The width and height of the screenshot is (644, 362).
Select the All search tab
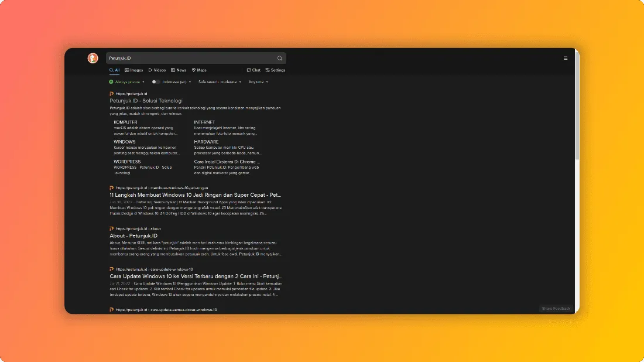tap(115, 70)
